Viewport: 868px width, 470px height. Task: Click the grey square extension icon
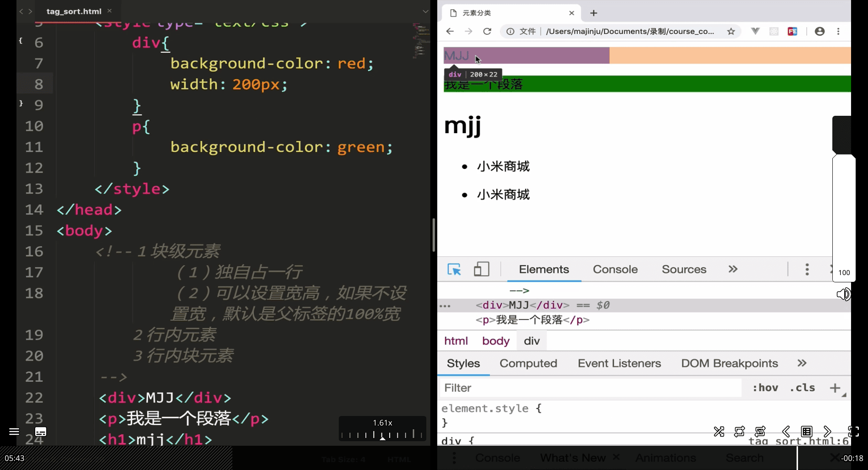pyautogui.click(x=774, y=31)
